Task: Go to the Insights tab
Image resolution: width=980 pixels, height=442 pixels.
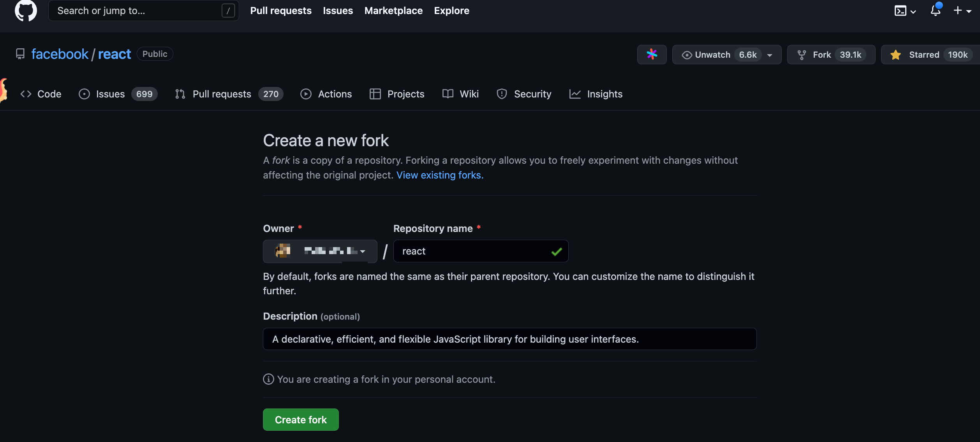Action: 596,94
